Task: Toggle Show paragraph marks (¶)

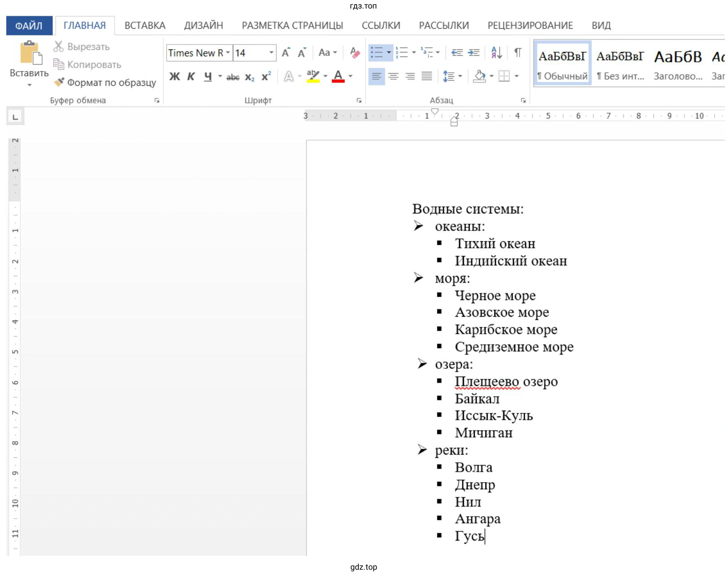Action: [518, 53]
